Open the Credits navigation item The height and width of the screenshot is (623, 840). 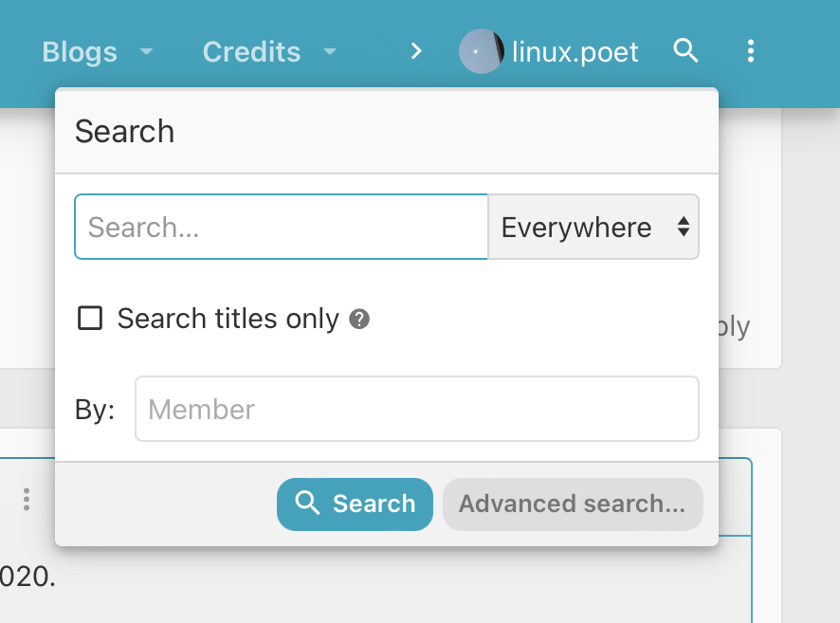[x=252, y=52]
